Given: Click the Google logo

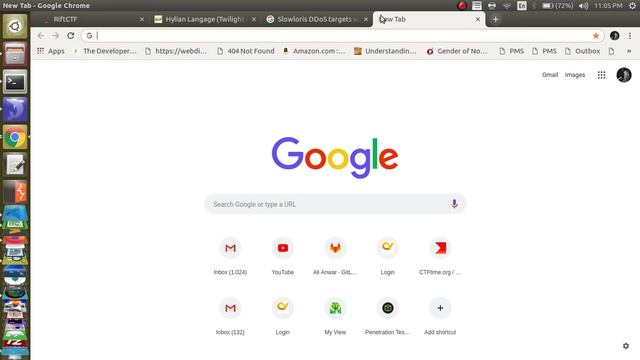Looking at the screenshot, I should 335,158.
